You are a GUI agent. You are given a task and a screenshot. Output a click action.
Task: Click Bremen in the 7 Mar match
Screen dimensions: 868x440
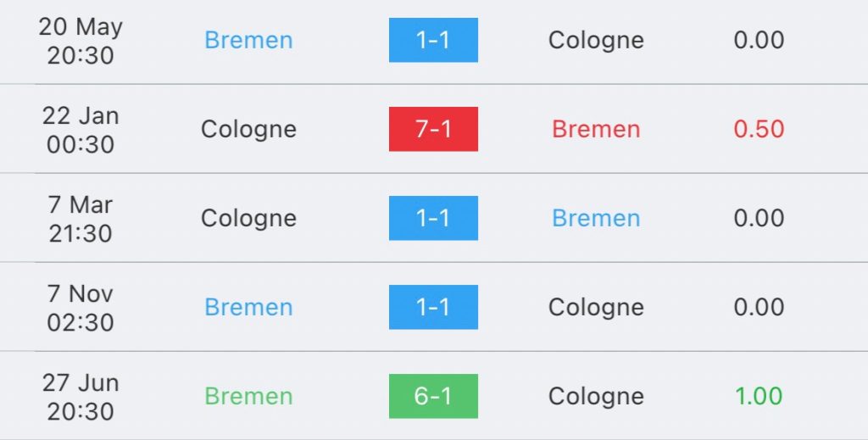click(596, 218)
